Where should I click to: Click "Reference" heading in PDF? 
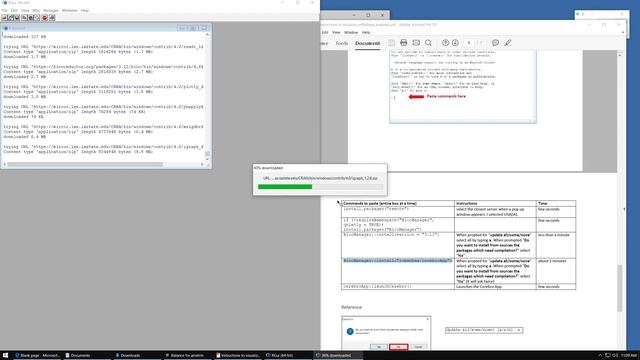click(x=351, y=307)
